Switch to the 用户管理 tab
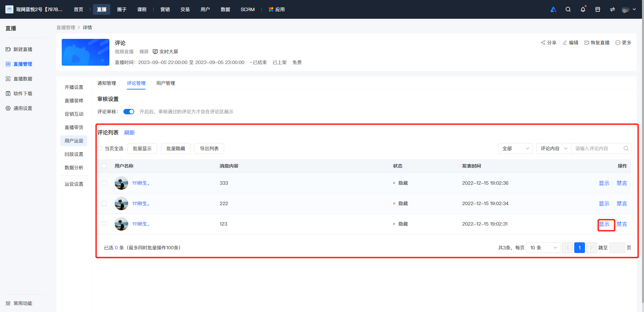The height and width of the screenshot is (312, 644). (x=166, y=83)
